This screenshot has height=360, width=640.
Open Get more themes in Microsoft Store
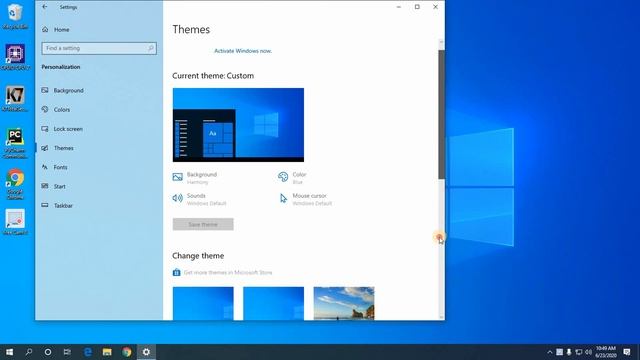click(x=228, y=272)
